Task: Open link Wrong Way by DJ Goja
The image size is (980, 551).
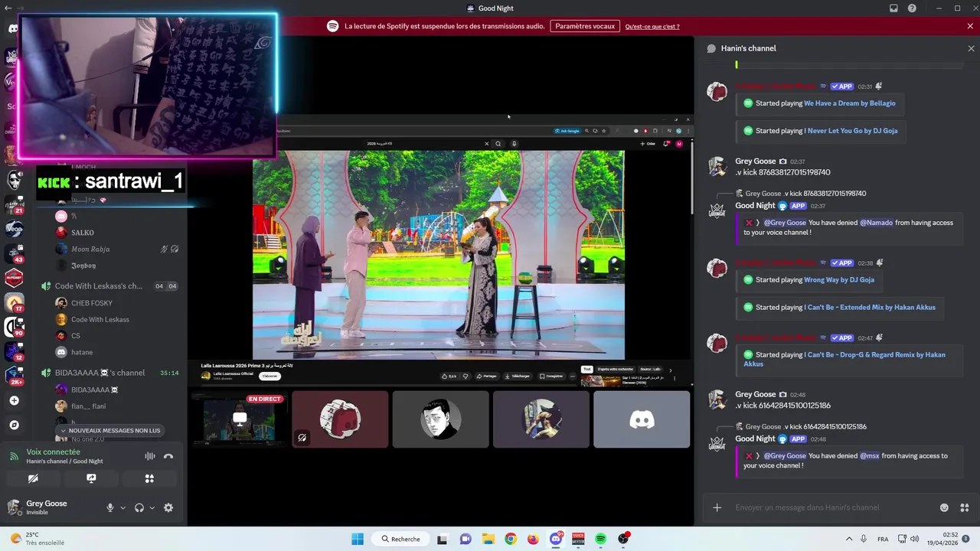Action: 839,280
